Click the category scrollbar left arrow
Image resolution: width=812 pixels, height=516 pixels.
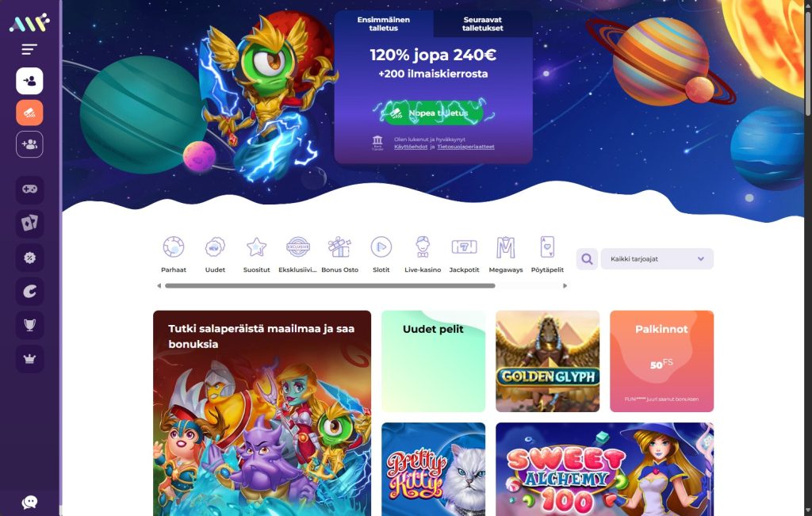(159, 285)
